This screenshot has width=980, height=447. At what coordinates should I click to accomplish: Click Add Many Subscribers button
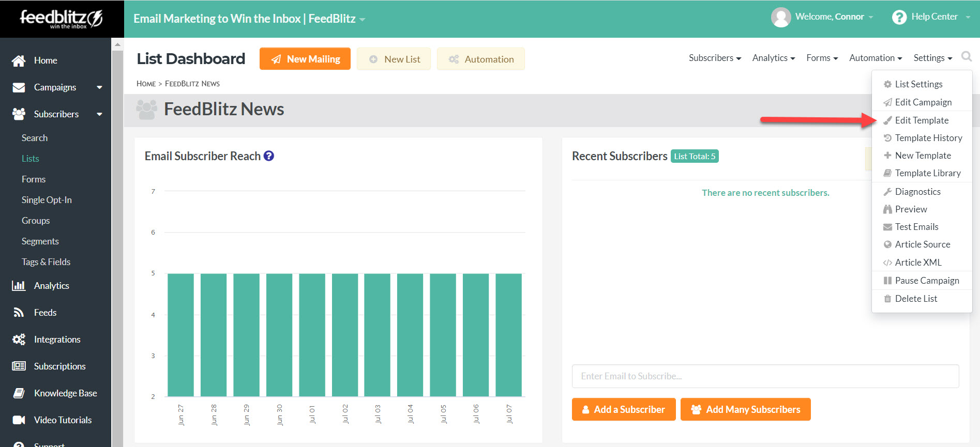pyautogui.click(x=746, y=409)
